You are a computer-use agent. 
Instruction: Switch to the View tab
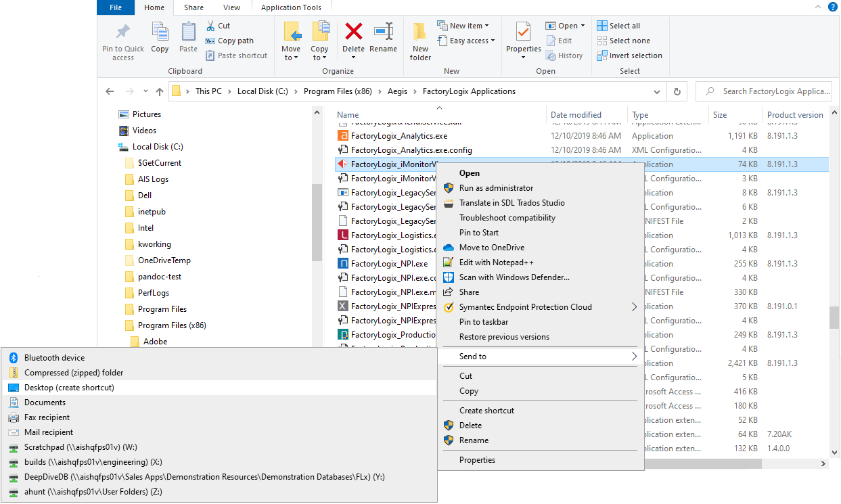pyautogui.click(x=231, y=7)
